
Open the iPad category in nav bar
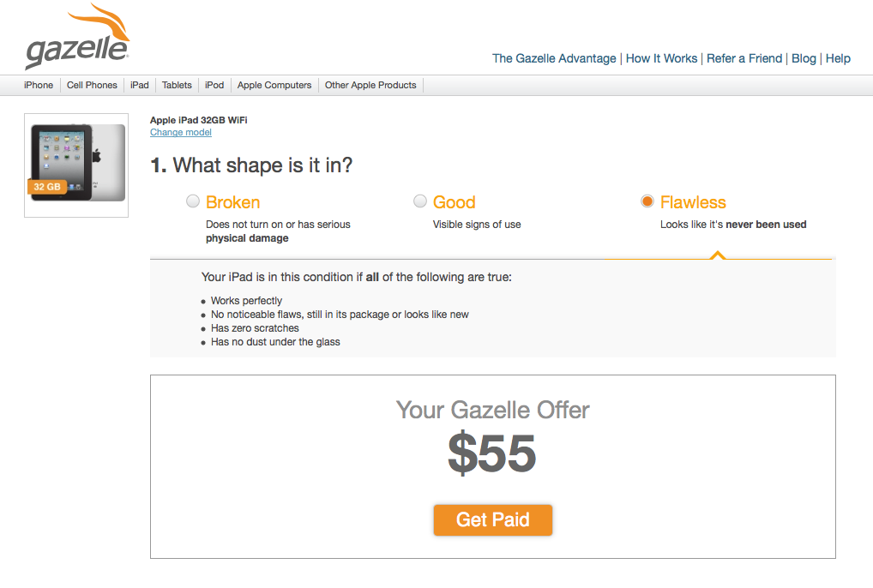[139, 85]
